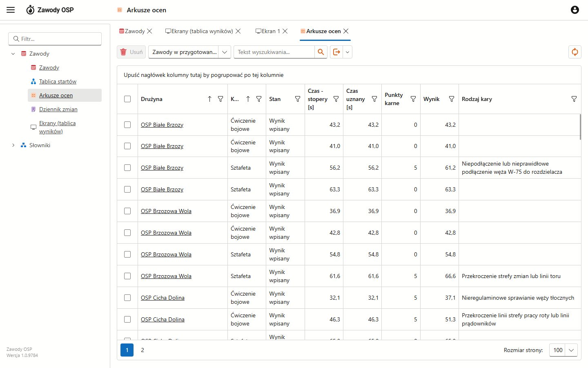The width and height of the screenshot is (588, 368).
Task: Open filter for Rodzaj kary column
Action: point(574,99)
